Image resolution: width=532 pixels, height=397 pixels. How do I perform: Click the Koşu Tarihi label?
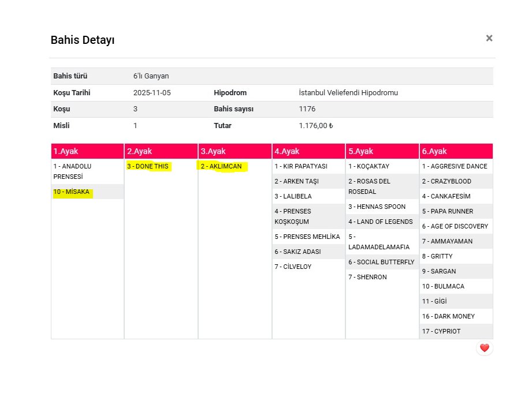72,92
